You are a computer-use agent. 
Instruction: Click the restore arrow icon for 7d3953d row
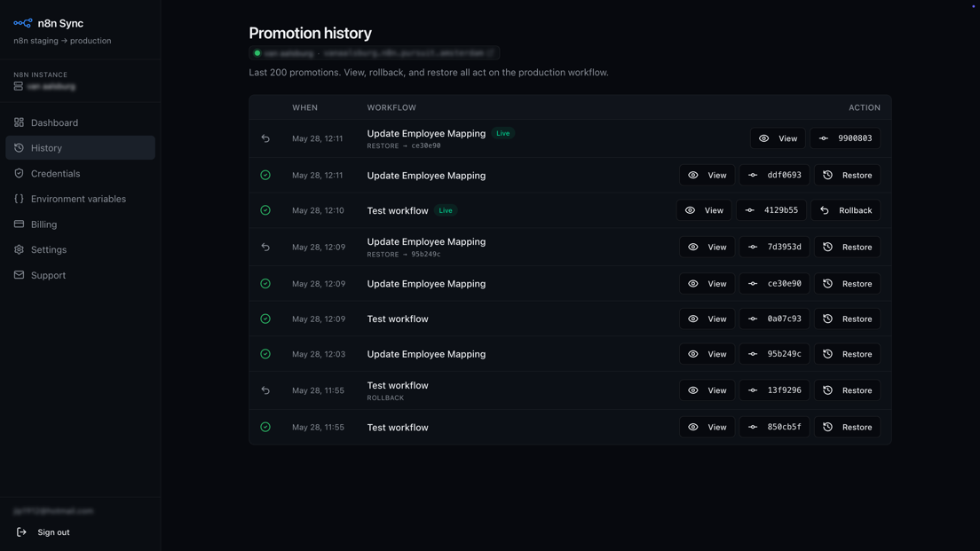[265, 247]
